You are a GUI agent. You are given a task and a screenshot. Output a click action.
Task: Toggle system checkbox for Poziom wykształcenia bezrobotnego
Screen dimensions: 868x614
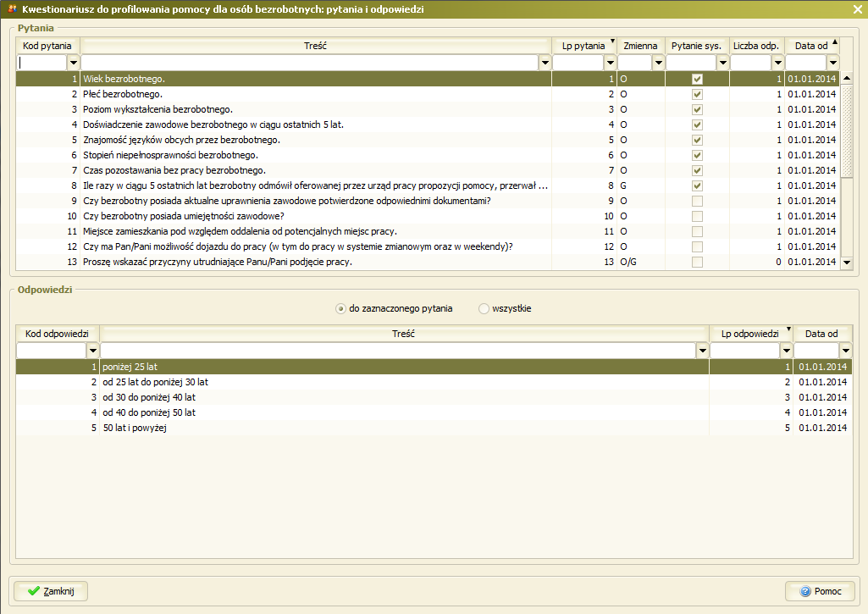coord(697,109)
